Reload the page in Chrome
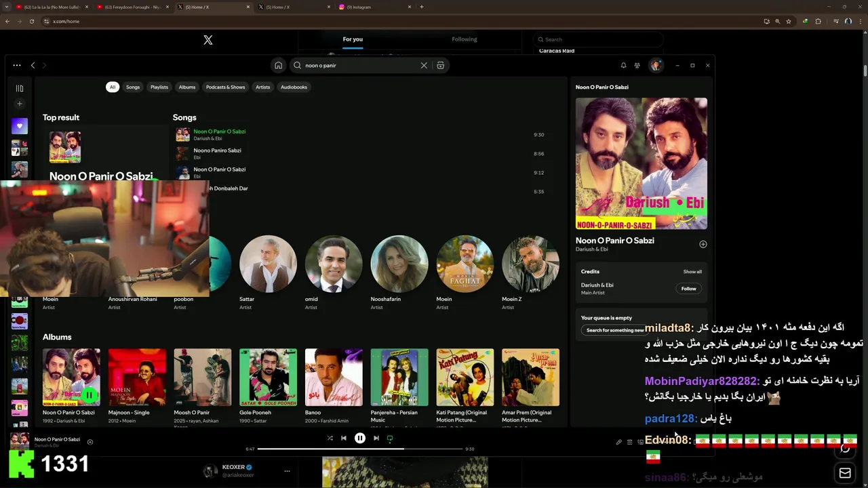The height and width of the screenshot is (488, 868). tap(31, 21)
